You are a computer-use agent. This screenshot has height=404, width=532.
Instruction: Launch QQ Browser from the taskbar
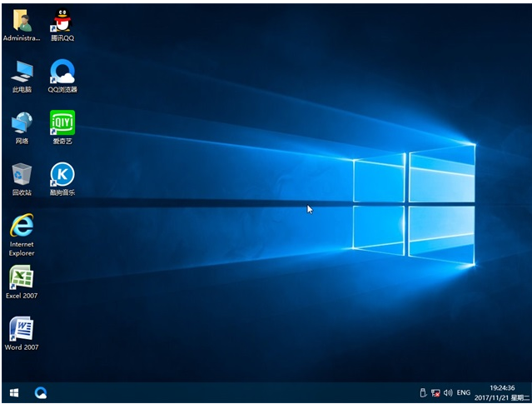40,392
